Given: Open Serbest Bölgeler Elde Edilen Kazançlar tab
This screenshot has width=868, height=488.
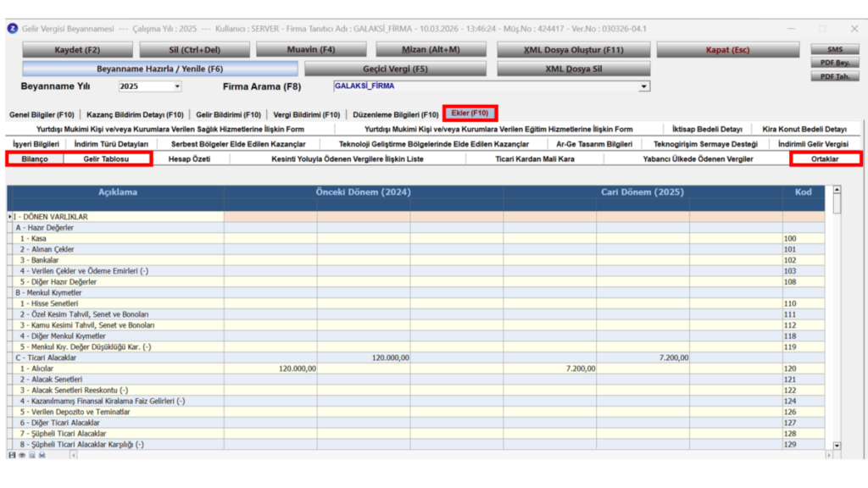Looking at the screenshot, I should (238, 144).
